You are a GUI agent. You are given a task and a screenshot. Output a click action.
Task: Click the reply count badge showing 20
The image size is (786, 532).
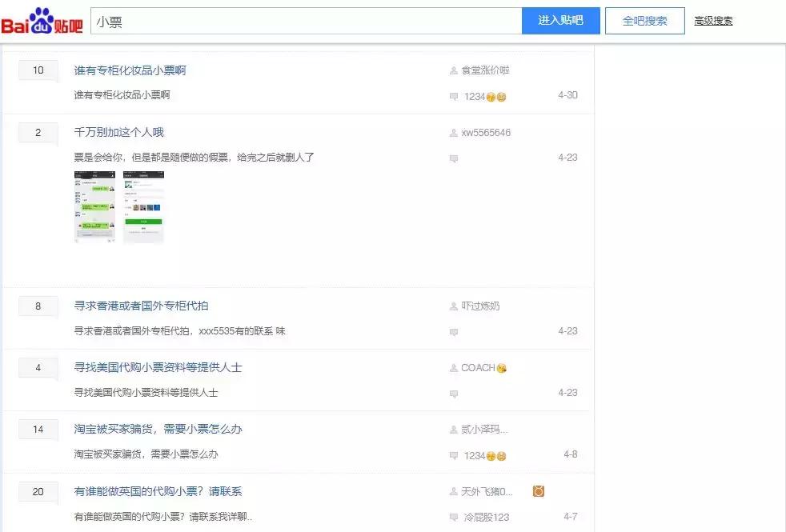pos(38,492)
